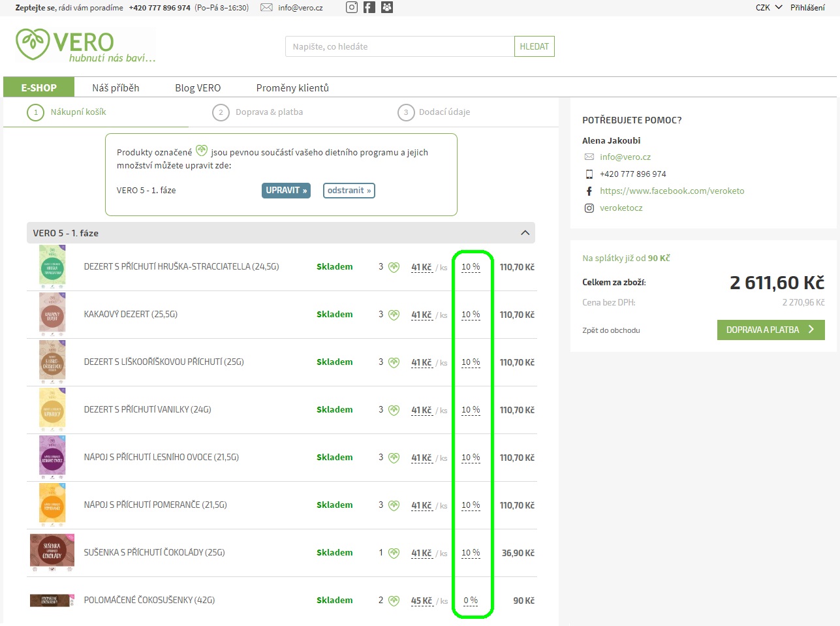This screenshot has height=626, width=840.
Task: Click program heart icon in Pomeranče row
Action: pos(394,505)
